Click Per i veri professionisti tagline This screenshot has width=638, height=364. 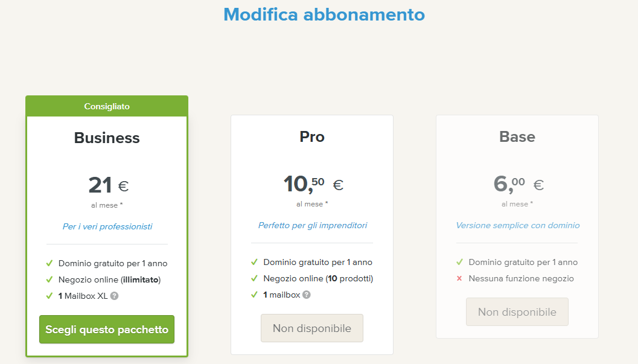[x=107, y=226]
